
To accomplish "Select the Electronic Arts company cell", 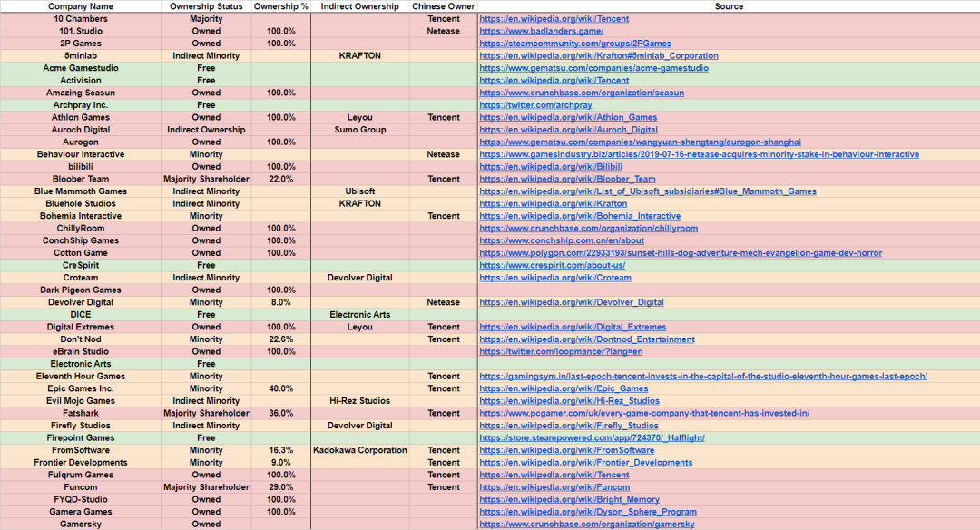I will (x=81, y=364).
